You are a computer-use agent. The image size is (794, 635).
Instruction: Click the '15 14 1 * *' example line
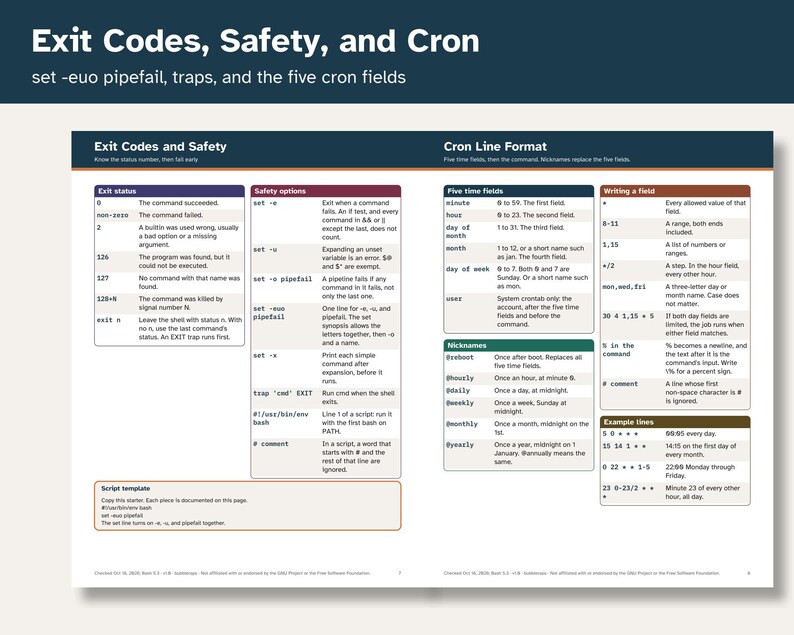pos(624,446)
